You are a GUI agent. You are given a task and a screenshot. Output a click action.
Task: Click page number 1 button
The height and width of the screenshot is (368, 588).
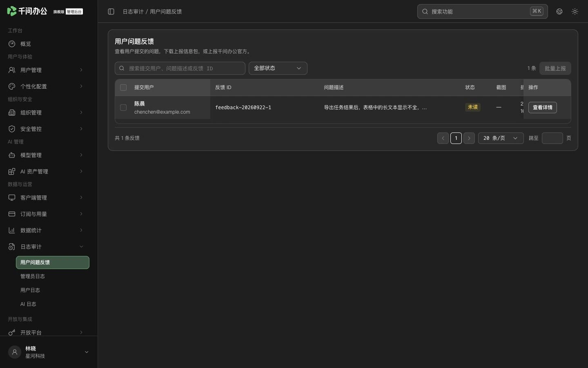[456, 138]
